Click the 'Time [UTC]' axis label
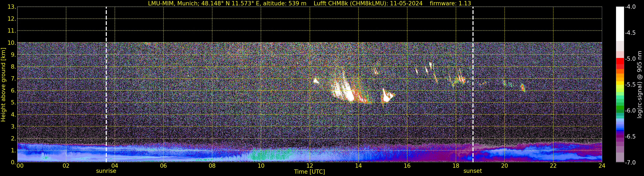 pos(310,172)
